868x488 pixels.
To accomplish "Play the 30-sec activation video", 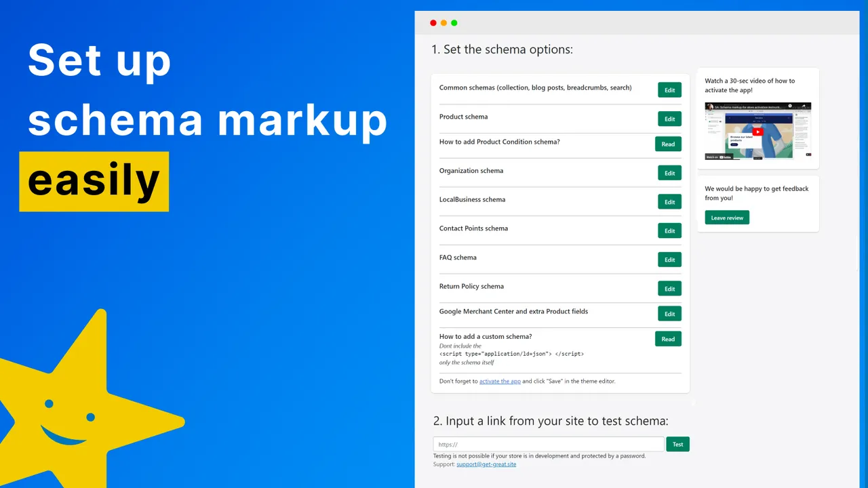I will (757, 131).
